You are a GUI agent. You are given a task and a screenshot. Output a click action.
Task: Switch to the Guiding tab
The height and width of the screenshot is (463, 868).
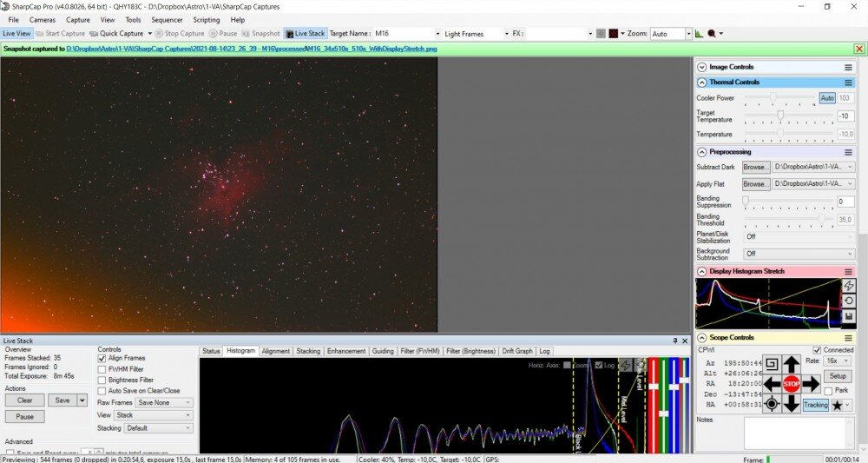[383, 351]
